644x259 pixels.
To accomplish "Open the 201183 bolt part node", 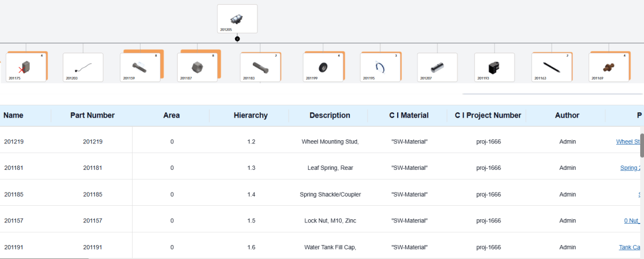I will pyautogui.click(x=260, y=67).
